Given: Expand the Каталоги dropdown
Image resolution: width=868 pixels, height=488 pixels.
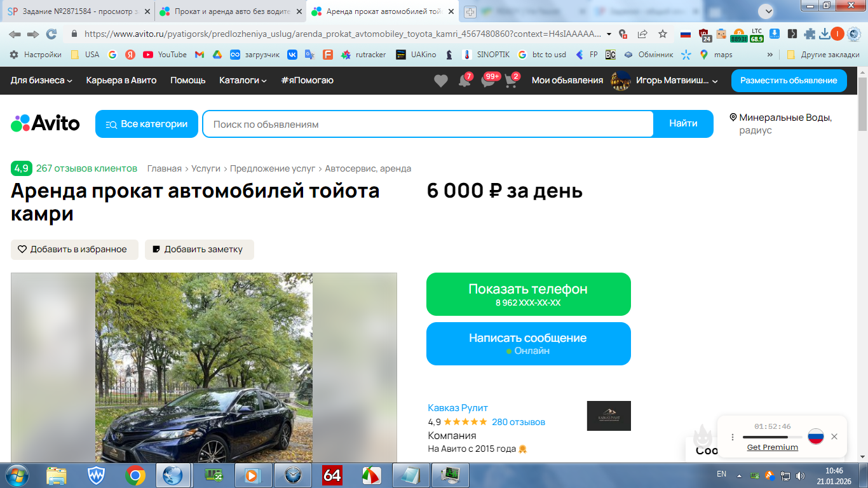Looking at the screenshot, I should click(243, 80).
